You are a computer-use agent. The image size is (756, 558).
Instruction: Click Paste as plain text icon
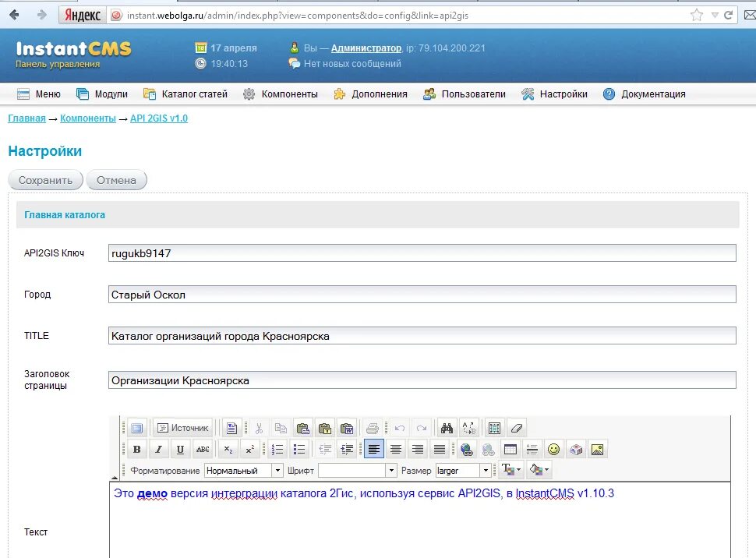pyautogui.click(x=325, y=428)
